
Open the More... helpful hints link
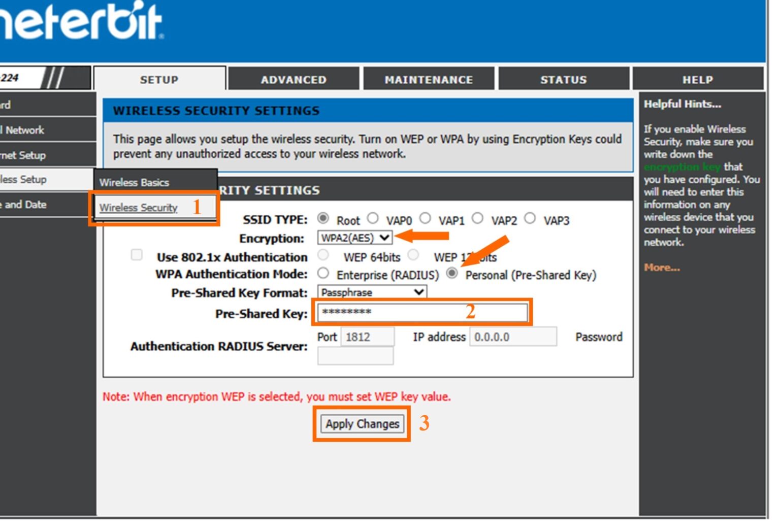(662, 268)
